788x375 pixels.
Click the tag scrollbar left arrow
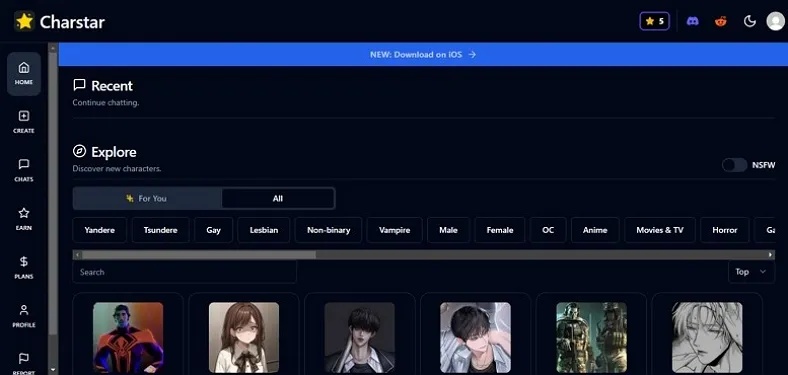point(77,255)
